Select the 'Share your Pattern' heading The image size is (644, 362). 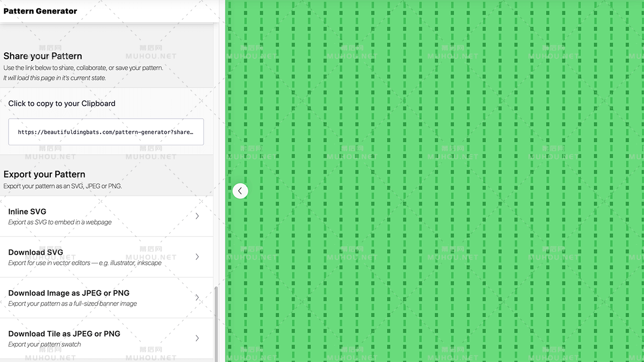[43, 56]
